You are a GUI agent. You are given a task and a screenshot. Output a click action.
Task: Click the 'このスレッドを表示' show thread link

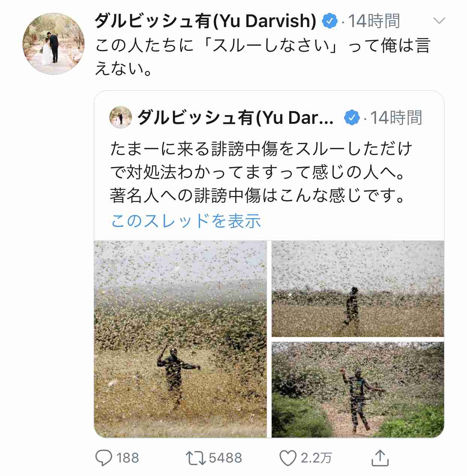pos(186,221)
